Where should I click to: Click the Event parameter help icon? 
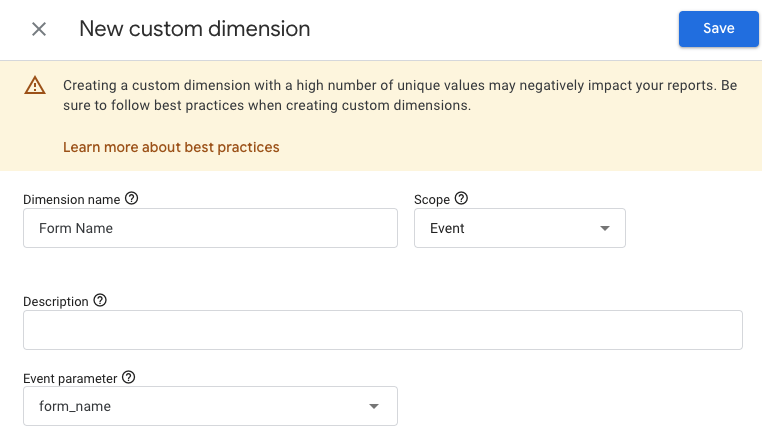pyautogui.click(x=128, y=378)
